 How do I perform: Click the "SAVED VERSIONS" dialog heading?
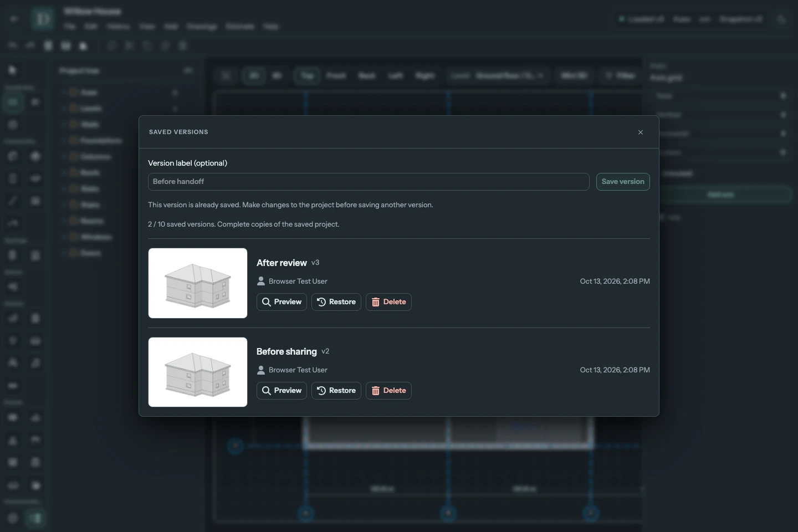[x=178, y=132]
